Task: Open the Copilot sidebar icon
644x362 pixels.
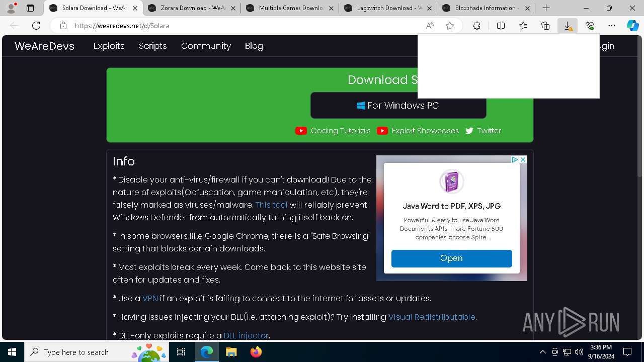Action: click(633, 26)
